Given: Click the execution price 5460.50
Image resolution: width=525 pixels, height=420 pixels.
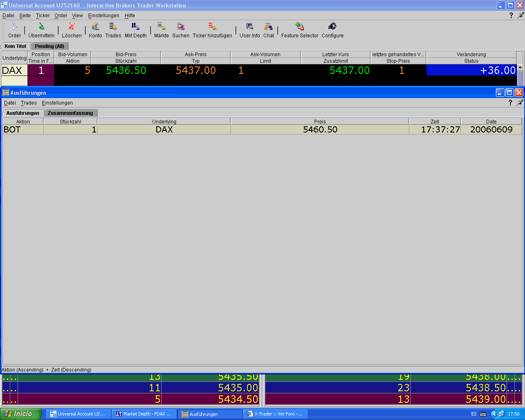Looking at the screenshot, I should (320, 130).
